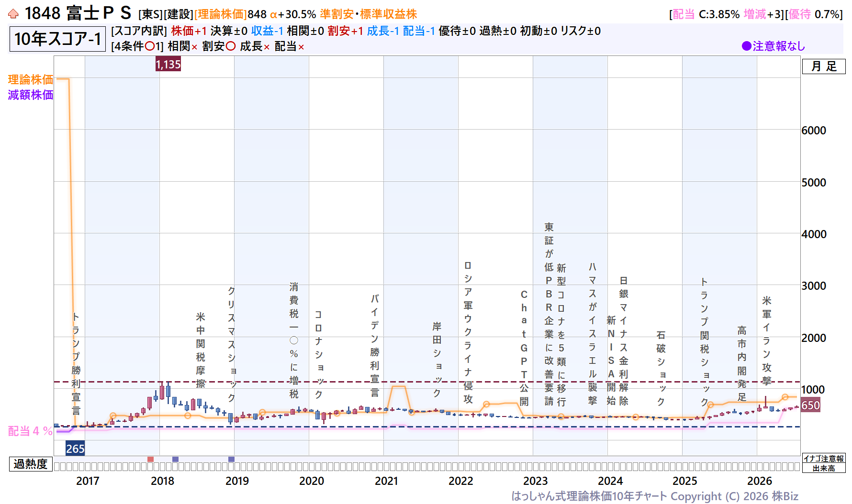The height and width of the screenshot is (504, 852).
Task: Click the ハマスがイスラエル襲撃 event label
Action: pos(593,333)
